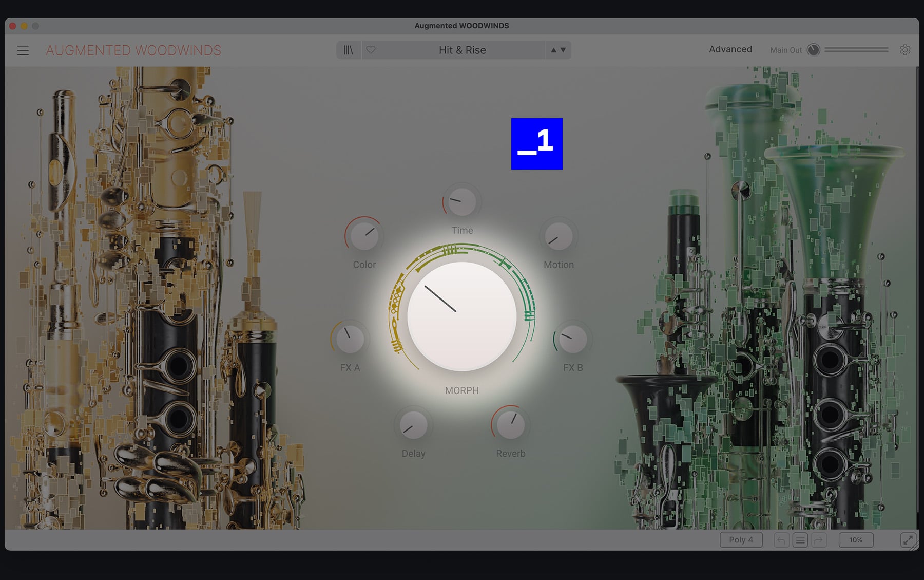Click the Reverb knob

511,425
